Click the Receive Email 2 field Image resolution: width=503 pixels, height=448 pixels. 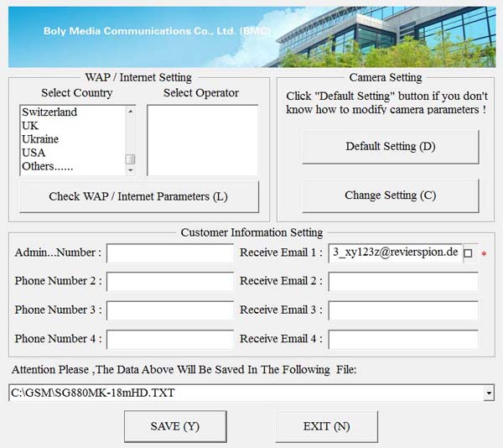[x=403, y=282]
